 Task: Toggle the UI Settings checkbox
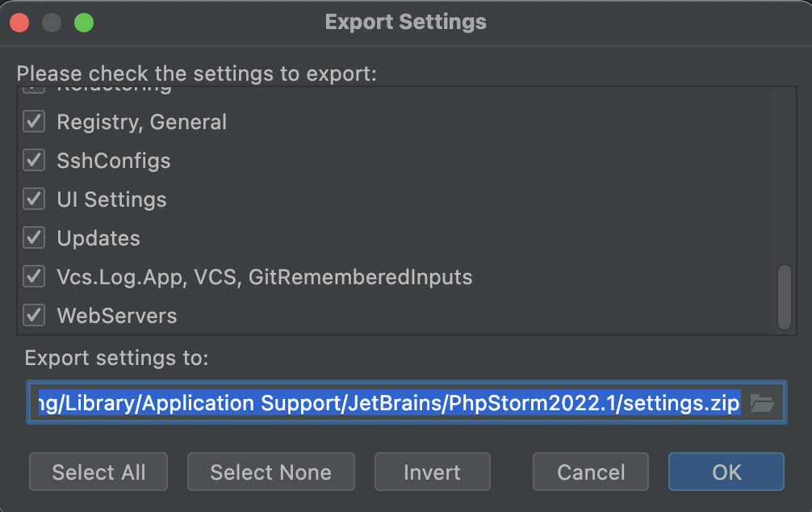pos(34,199)
